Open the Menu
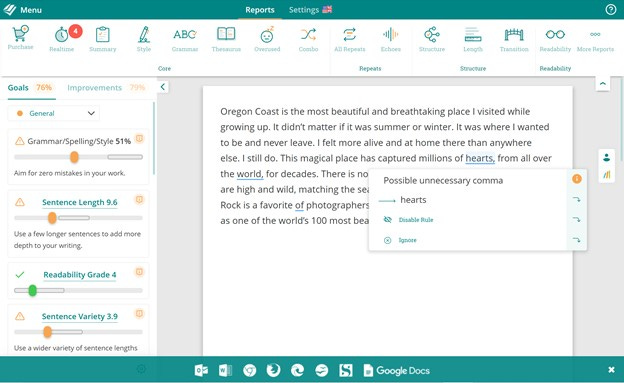 click(x=31, y=10)
